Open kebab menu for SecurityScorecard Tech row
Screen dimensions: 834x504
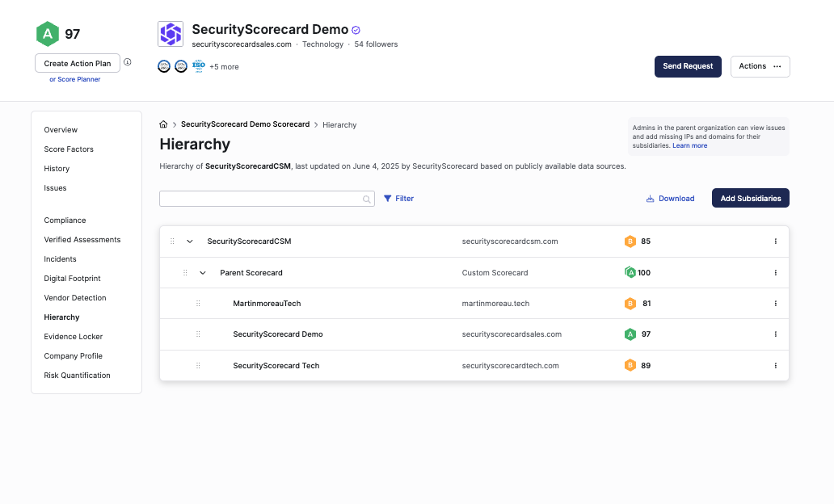click(x=776, y=366)
